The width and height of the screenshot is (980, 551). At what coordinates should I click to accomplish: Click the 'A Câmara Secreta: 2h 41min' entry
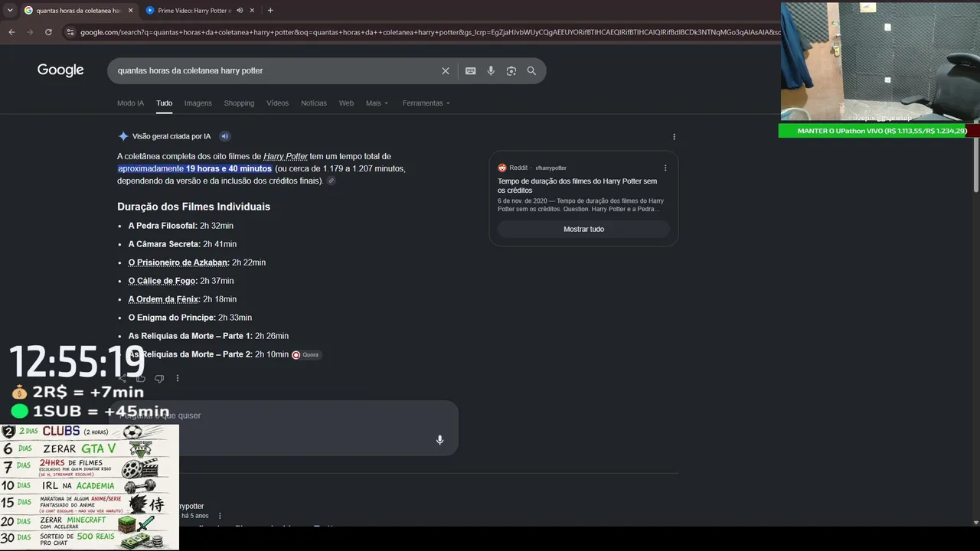pyautogui.click(x=182, y=244)
